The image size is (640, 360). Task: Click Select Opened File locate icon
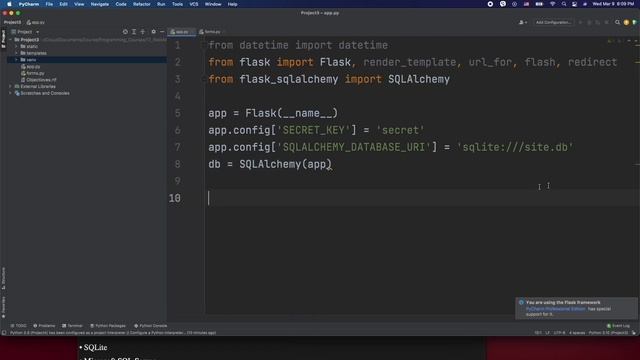[x=125, y=32]
